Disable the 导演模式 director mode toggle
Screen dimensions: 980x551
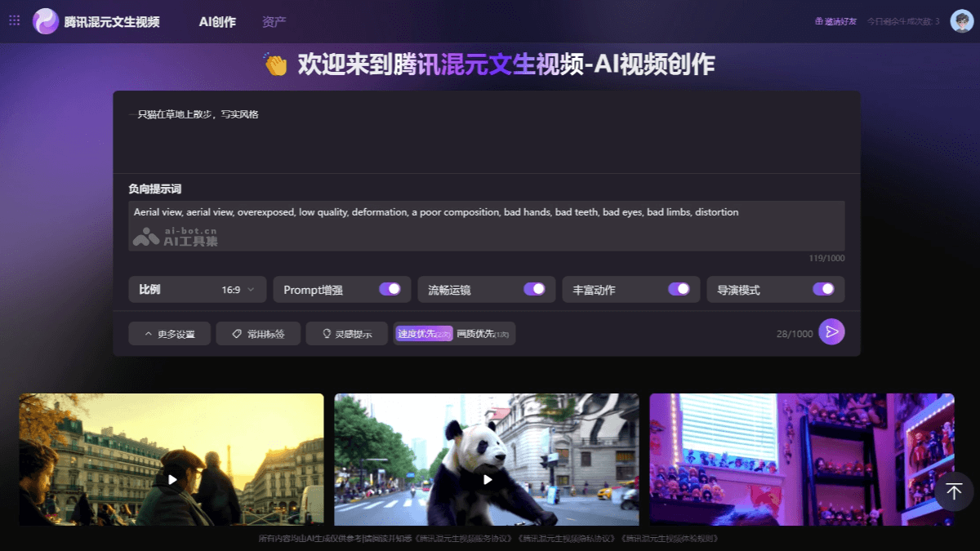(x=824, y=289)
